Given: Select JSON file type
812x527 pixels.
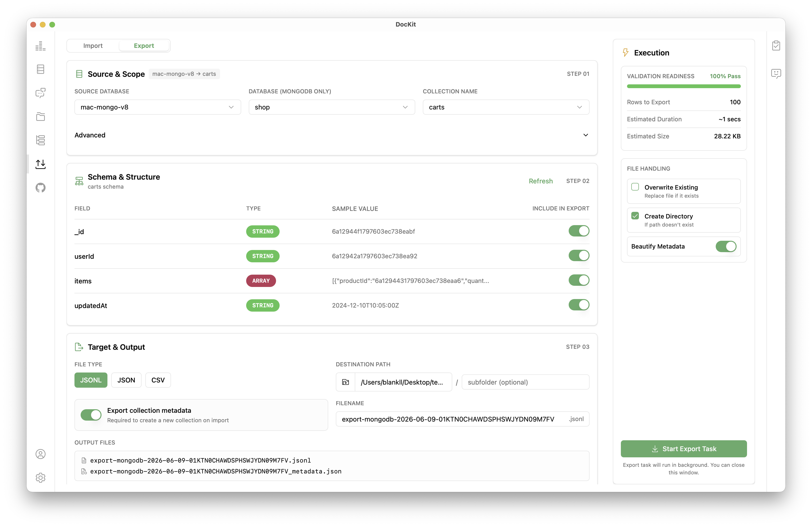Looking at the screenshot, I should (126, 380).
